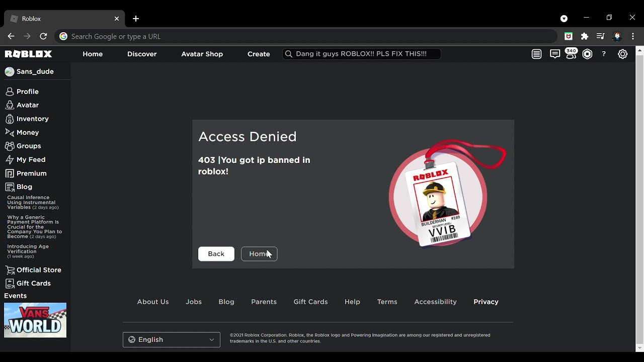Click the Profile person icon in sidebar
Screen dimensions: 644x362
tap(10, 92)
